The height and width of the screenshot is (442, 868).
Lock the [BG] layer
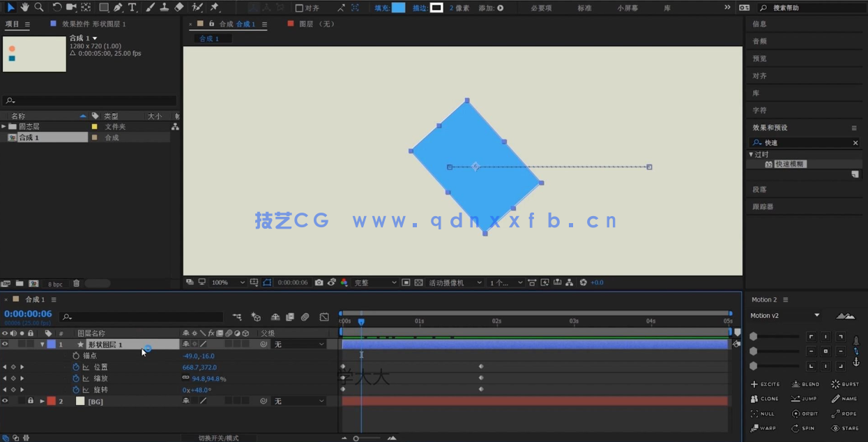tap(29, 401)
